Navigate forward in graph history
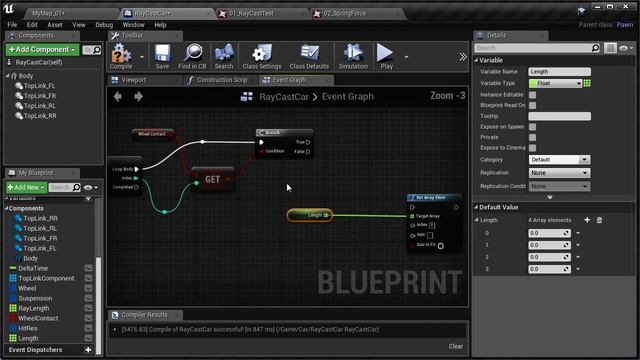 coord(138,96)
